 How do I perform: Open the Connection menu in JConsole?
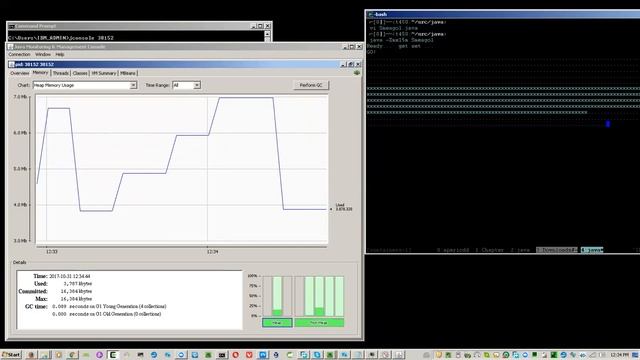click(19, 54)
